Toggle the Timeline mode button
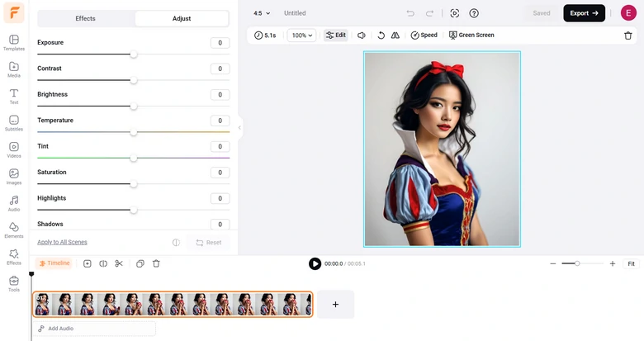This screenshot has width=644, height=341. point(54,263)
